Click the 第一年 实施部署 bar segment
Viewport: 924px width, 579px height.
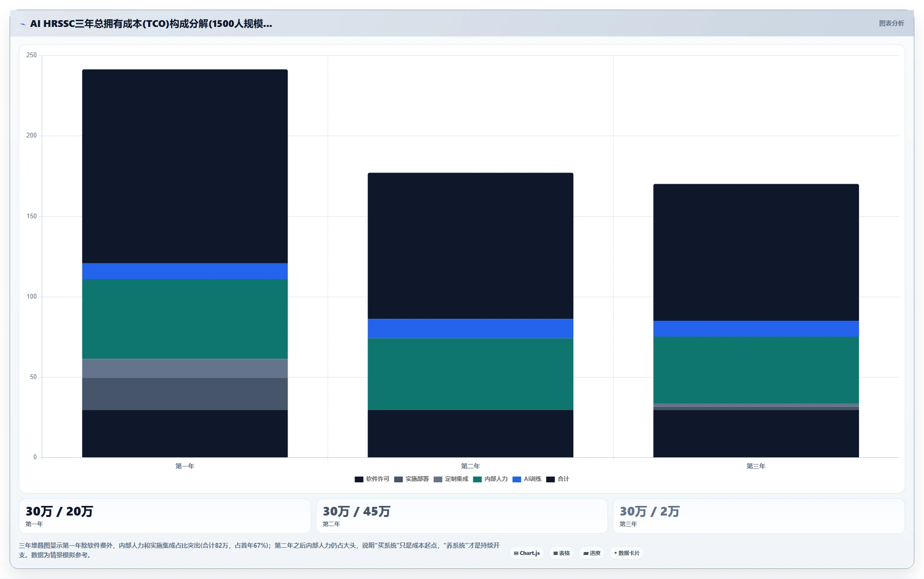pos(185,394)
